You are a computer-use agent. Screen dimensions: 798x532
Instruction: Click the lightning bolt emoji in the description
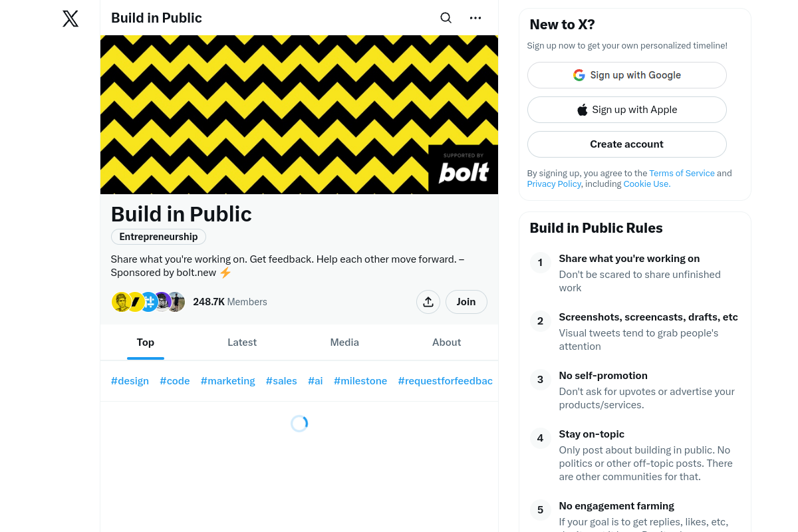tap(225, 272)
